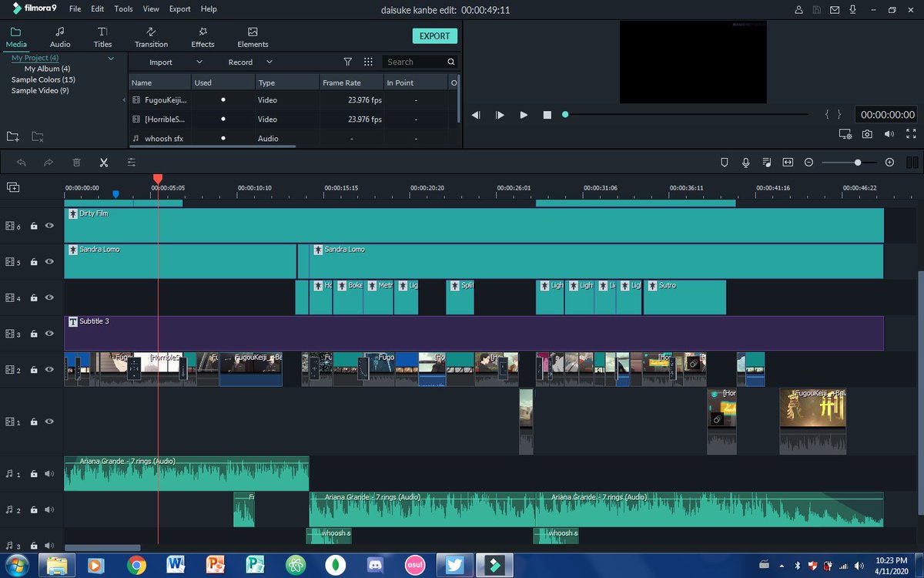Open the Effects tab

[x=203, y=37]
